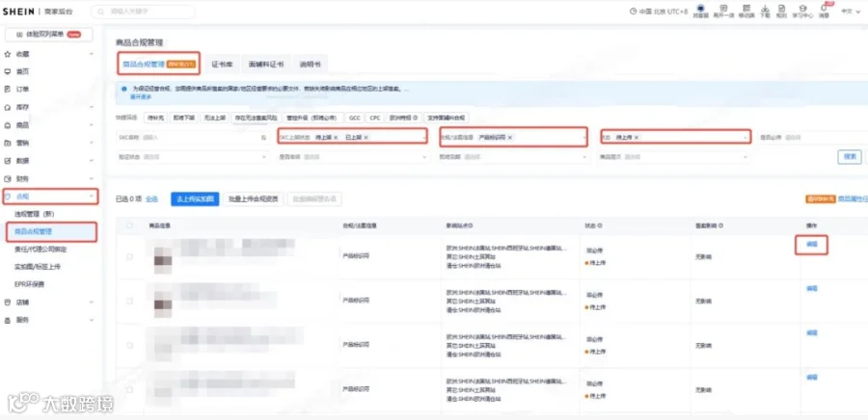Screen dimensions: 868x420
Task: Click the search magnifier in top search box
Action: (101, 12)
